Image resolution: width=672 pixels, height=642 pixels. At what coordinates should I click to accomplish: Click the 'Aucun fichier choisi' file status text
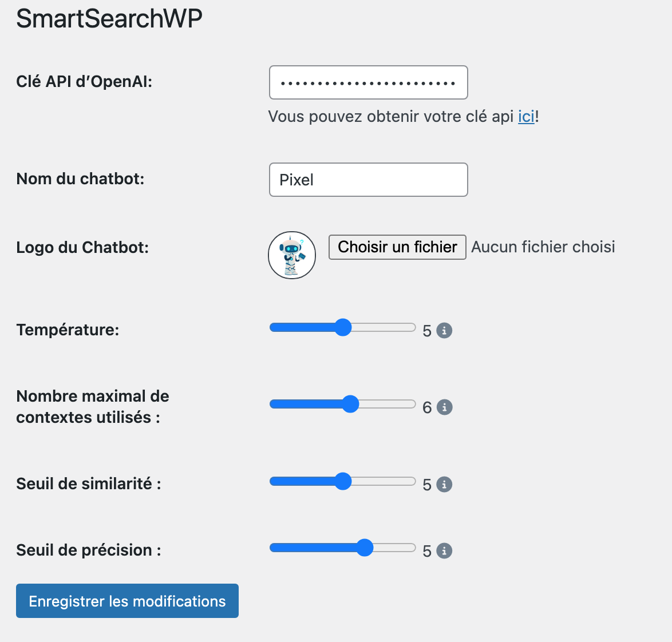(x=543, y=247)
